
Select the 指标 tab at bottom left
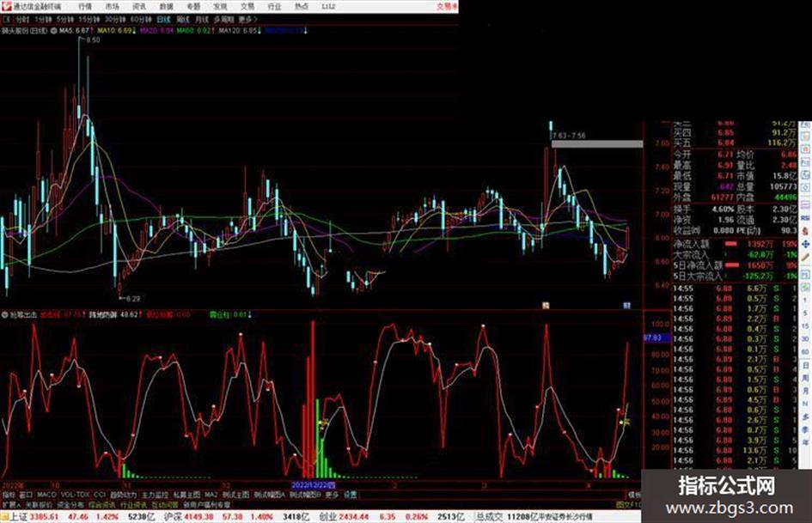coord(9,495)
